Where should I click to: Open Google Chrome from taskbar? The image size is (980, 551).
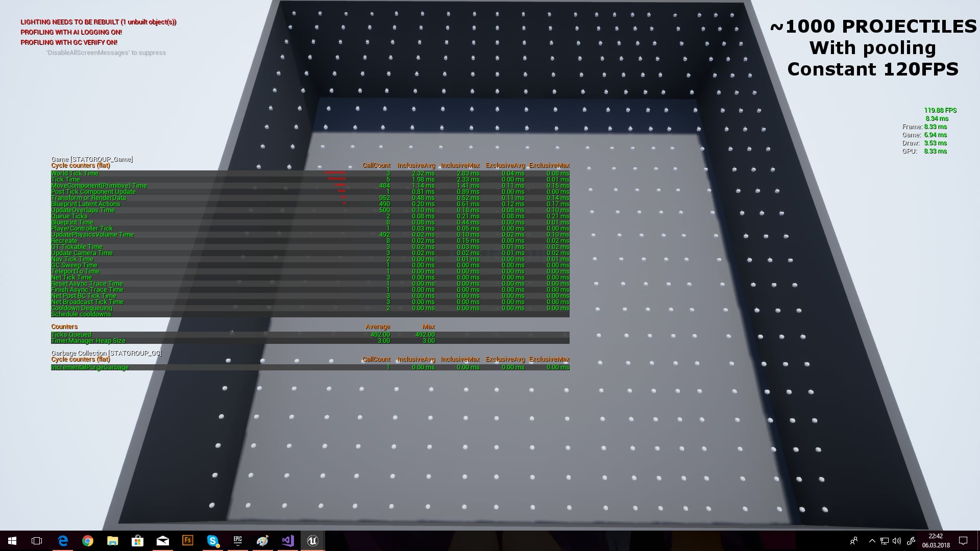pyautogui.click(x=88, y=541)
